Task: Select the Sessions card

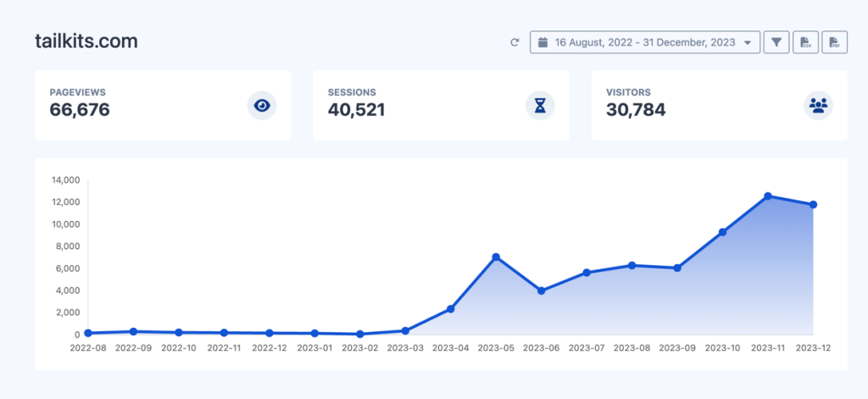Action: pyautogui.click(x=441, y=105)
